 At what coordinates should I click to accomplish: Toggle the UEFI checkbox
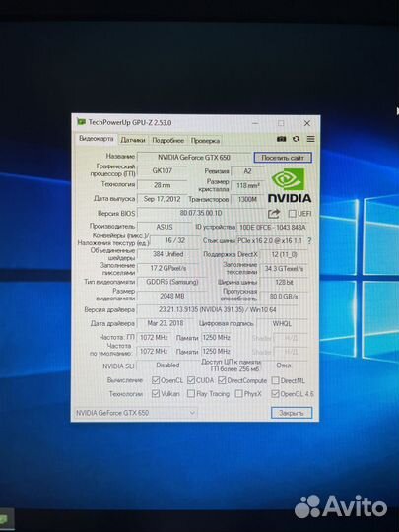[x=292, y=214]
